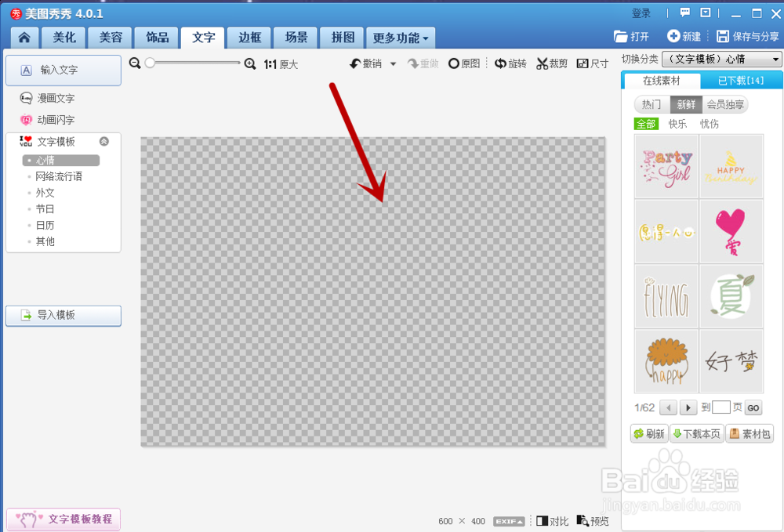Zoom in with the magnifier plus icon

tap(249, 64)
